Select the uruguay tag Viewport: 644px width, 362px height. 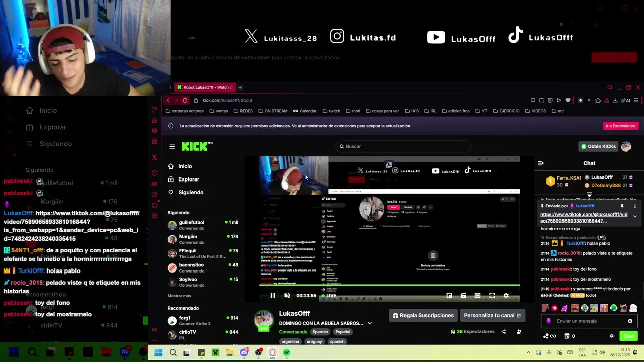(314, 342)
